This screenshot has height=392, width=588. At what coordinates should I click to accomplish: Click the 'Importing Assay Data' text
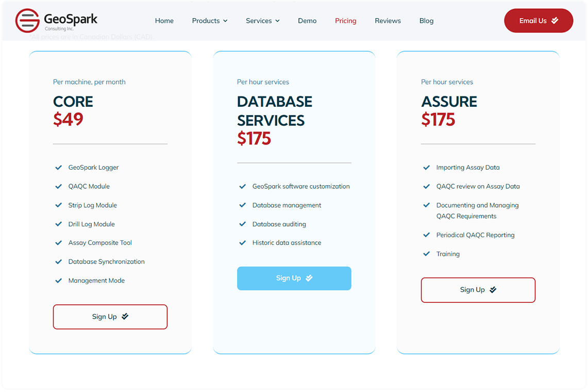click(x=468, y=168)
